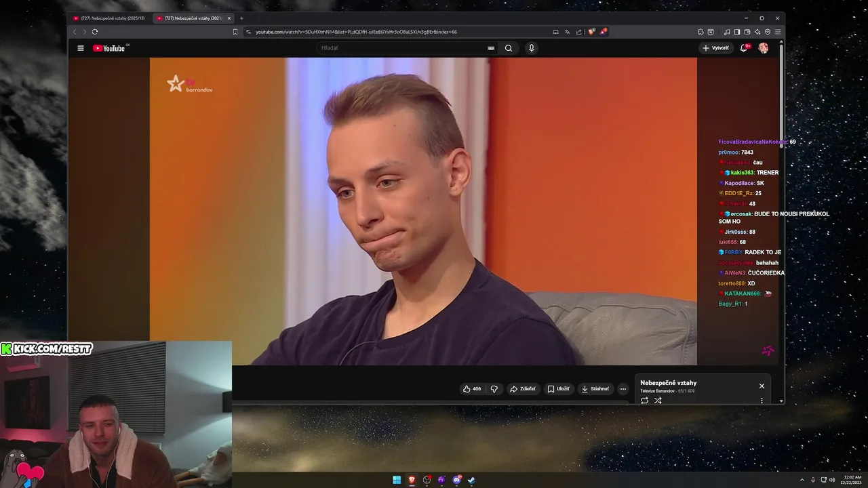Open the browser extensions puzzle icon

click(701, 32)
